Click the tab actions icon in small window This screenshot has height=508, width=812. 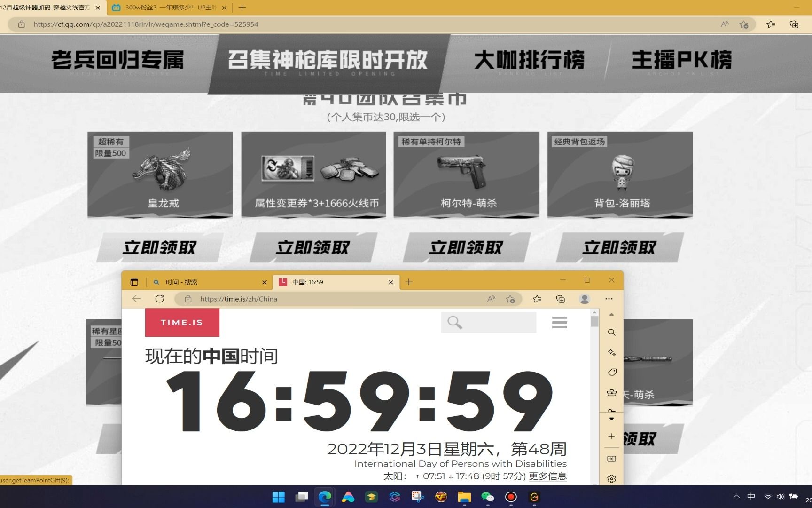(x=134, y=282)
